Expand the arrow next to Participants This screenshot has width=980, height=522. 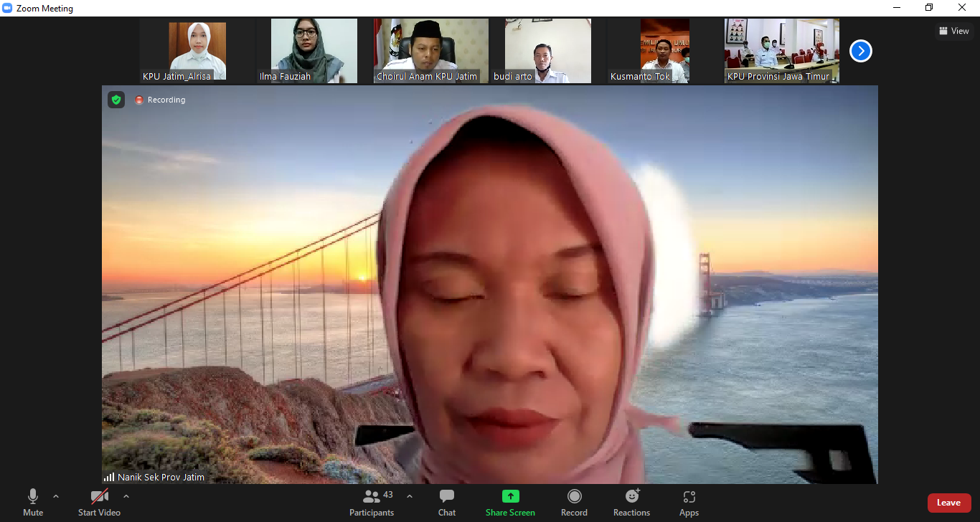(410, 496)
